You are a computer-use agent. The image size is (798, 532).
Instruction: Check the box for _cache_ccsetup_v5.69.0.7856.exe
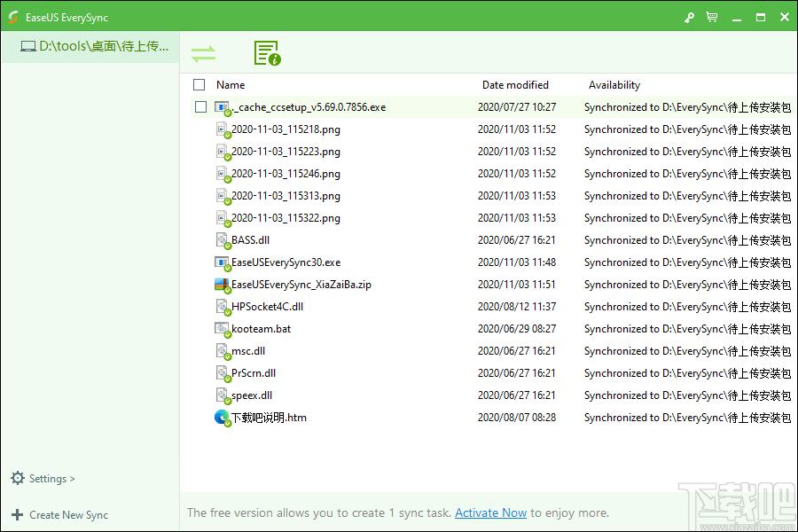point(201,107)
